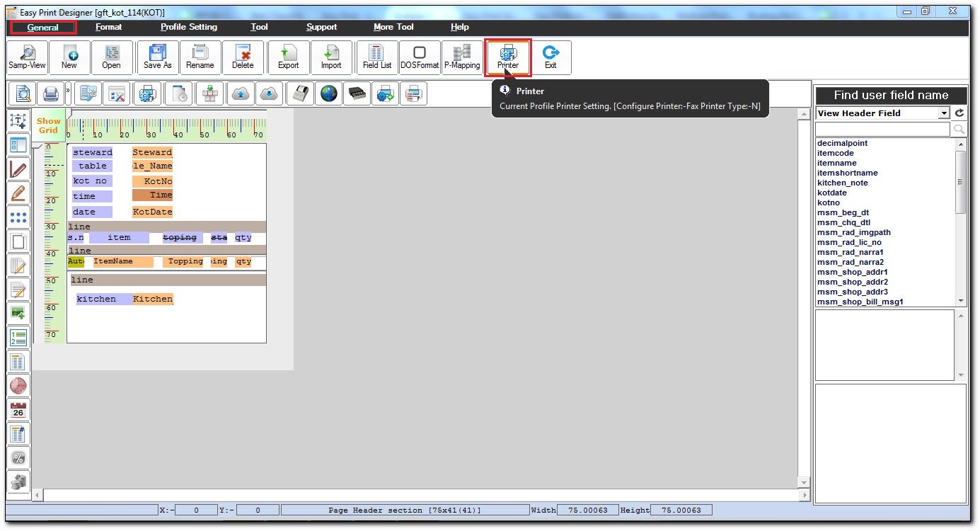Open the Field List

[377, 57]
